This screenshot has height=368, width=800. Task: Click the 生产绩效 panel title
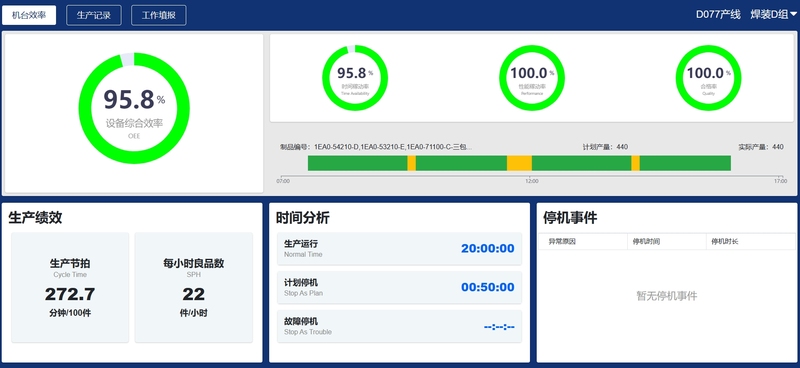[x=35, y=218]
